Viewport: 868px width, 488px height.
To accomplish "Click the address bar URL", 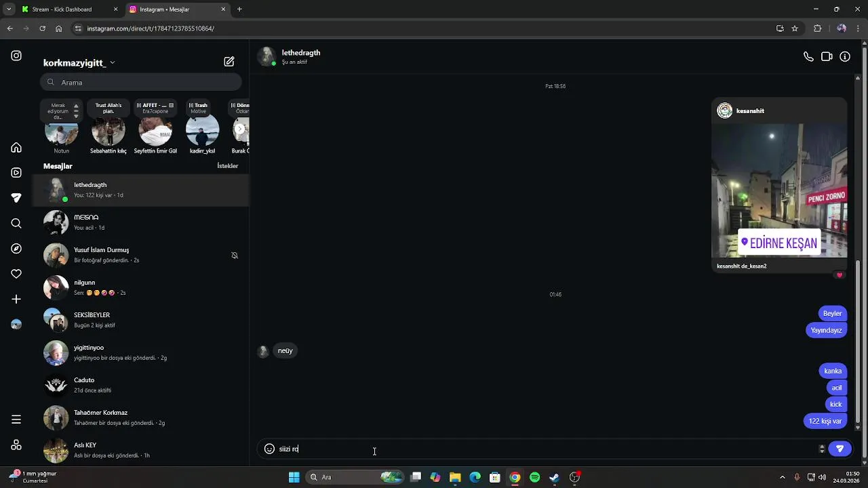I will [151, 28].
